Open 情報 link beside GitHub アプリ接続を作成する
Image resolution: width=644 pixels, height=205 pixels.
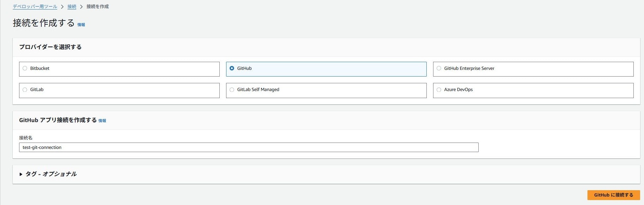102,121
